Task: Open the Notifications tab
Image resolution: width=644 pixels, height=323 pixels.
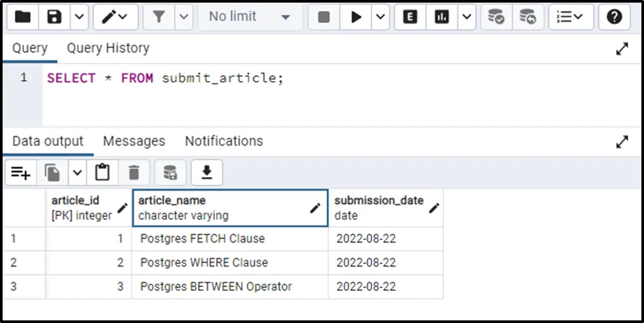Action: pyautogui.click(x=223, y=141)
